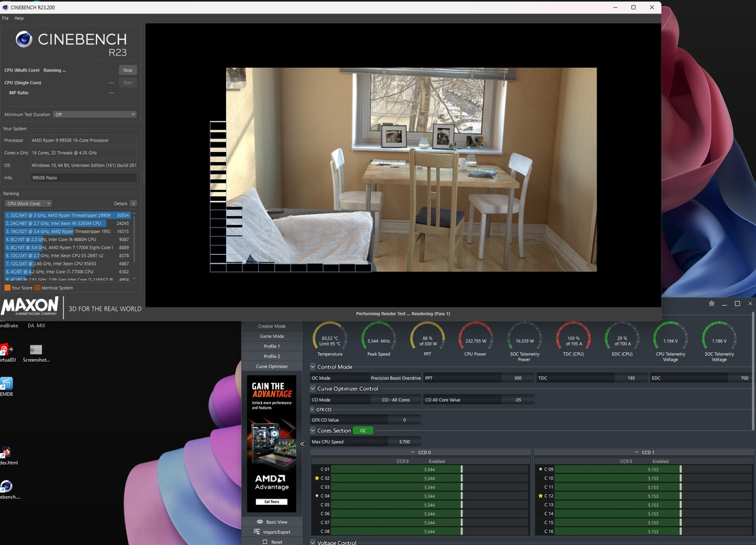The image size is (756, 545).
Task: Click the Reset icon in Ryzen Master sidebar
Action: 265,542
